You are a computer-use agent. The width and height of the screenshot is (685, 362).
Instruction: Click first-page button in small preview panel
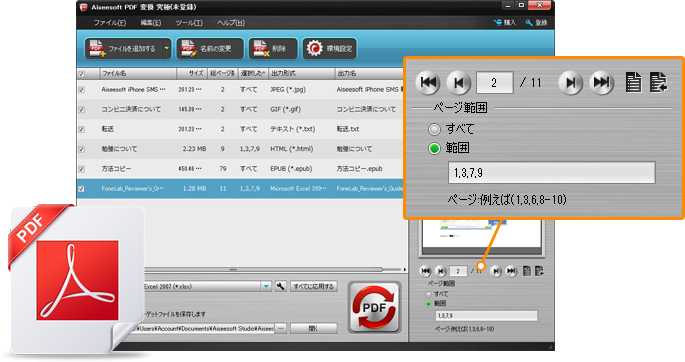click(x=425, y=271)
